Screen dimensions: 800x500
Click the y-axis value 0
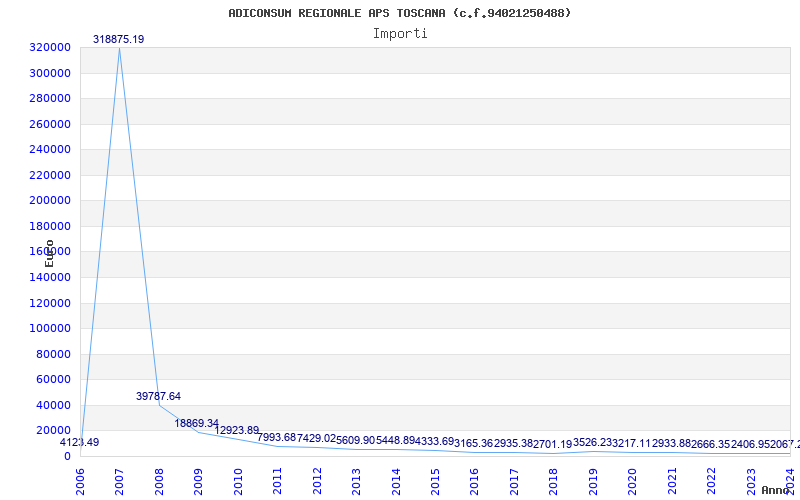coord(67,457)
